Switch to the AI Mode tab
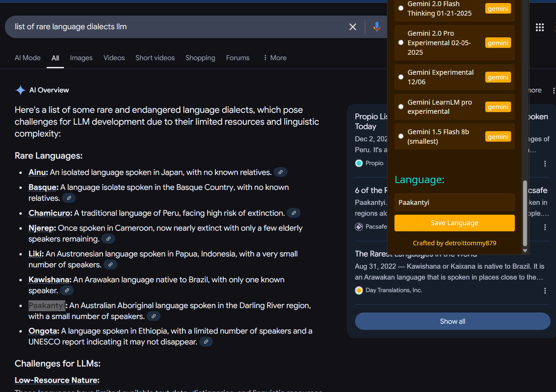 click(28, 58)
